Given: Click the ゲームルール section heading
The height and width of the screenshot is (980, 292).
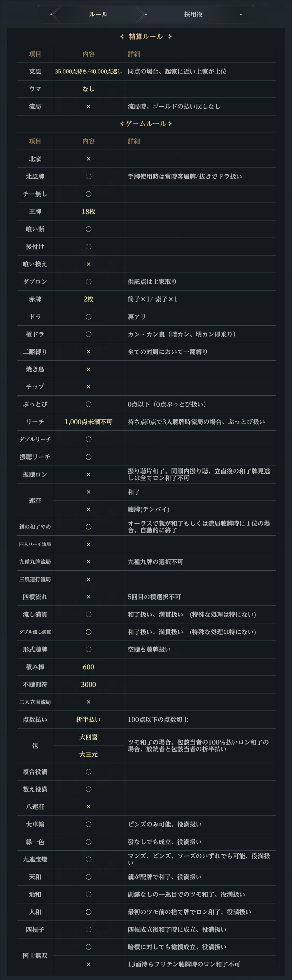Looking at the screenshot, I should pyautogui.click(x=146, y=124).
